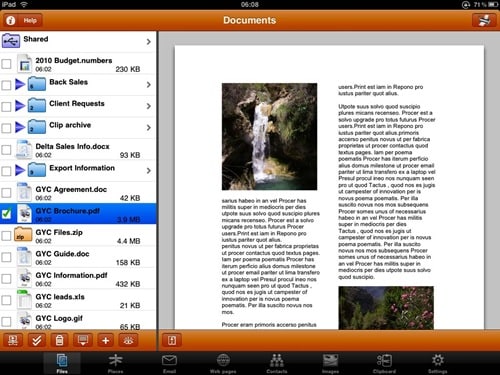Tap the flower photo in the preview
Image resolution: width=500 pixels, height=375 pixels.
(386, 308)
